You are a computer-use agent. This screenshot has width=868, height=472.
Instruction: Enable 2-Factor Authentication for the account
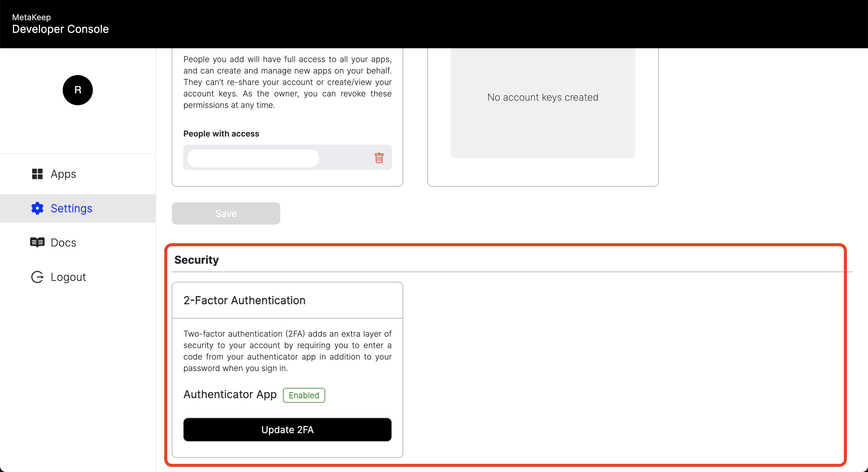(288, 430)
